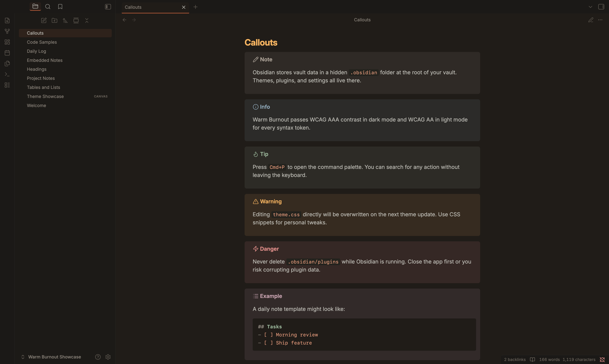Click auto-reveal current file icon
Viewport: 609px width, 364px height.
click(x=76, y=20)
